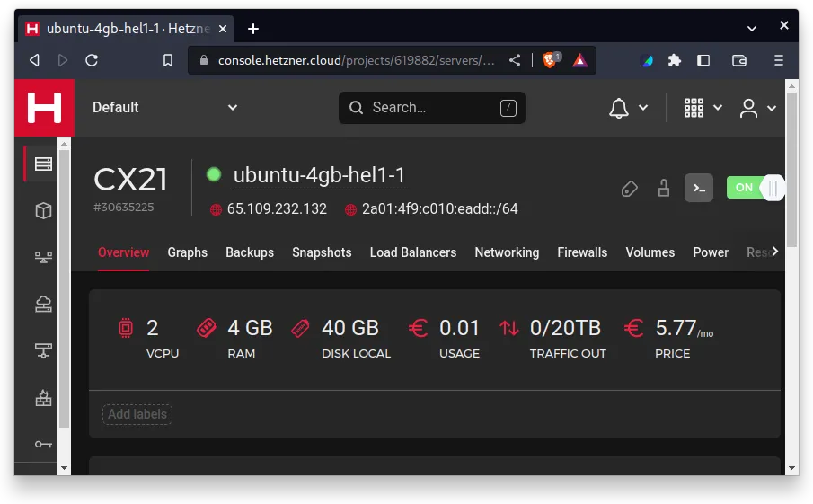Open Load Balancers icon in sidebar
The width and height of the screenshot is (813, 504).
[43, 257]
